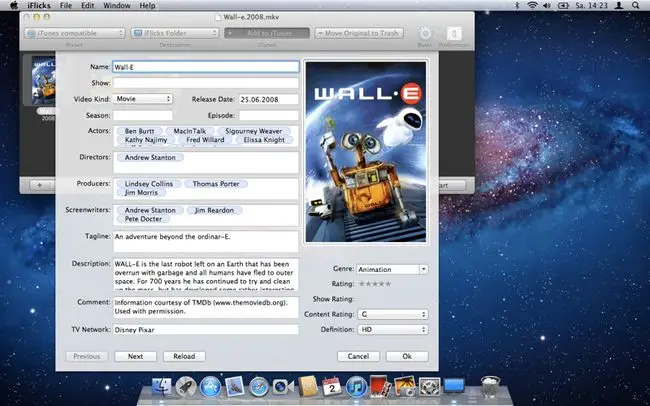Open the Video Kind Movie dropdown
The height and width of the screenshot is (406, 650).
click(x=143, y=99)
